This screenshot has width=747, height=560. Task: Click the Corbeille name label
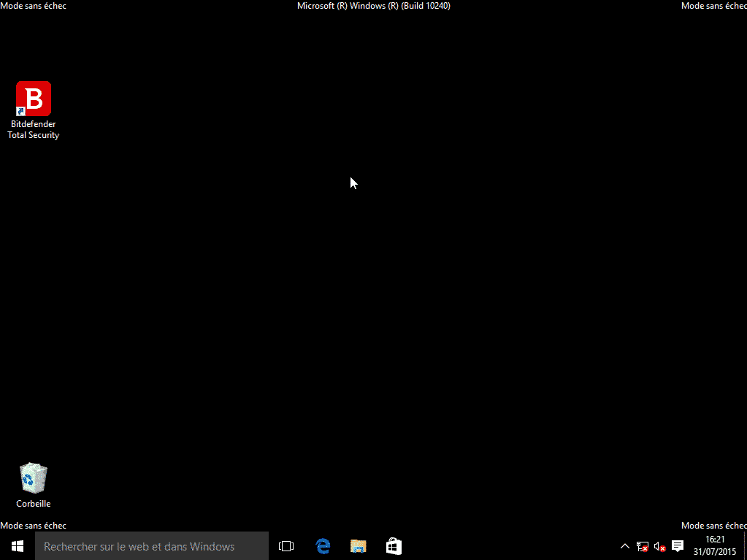34,504
